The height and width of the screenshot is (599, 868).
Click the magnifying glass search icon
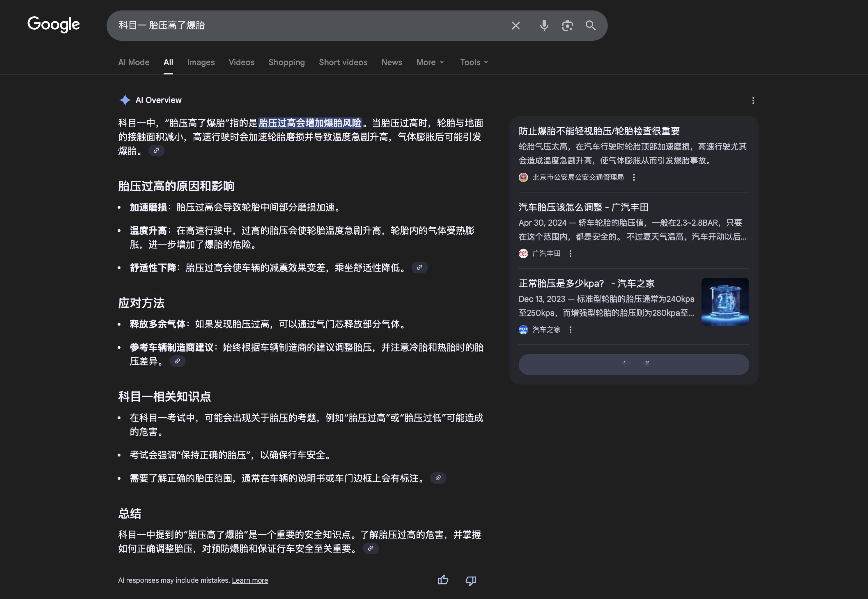coord(590,26)
